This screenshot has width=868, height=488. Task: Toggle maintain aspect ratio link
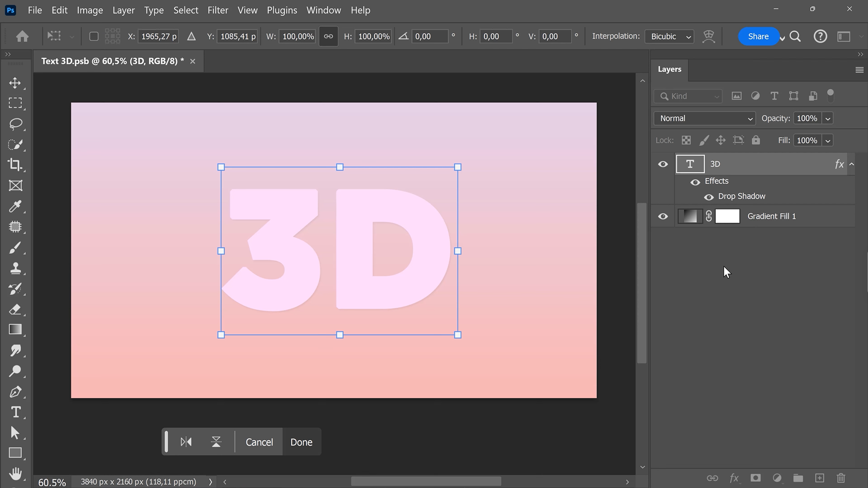(328, 36)
